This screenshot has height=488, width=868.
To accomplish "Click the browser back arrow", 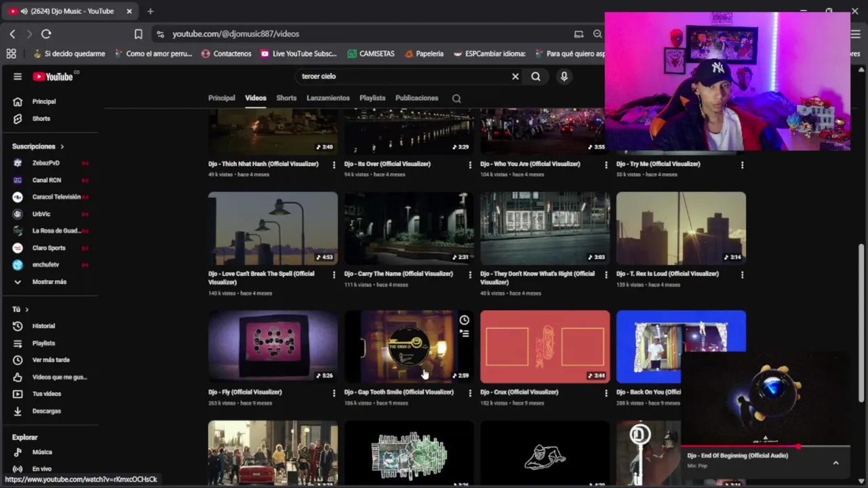I will coord(12,34).
